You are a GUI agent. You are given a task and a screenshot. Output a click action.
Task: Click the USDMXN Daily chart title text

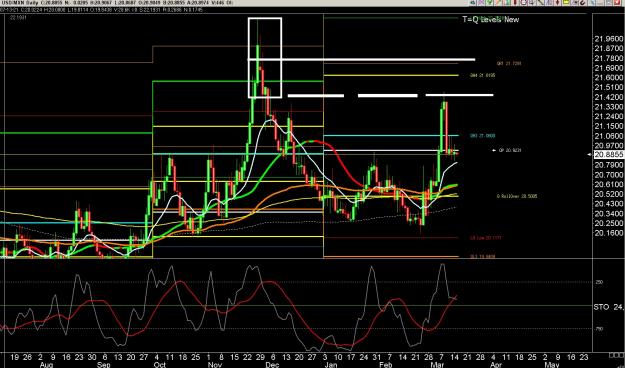point(18,3)
